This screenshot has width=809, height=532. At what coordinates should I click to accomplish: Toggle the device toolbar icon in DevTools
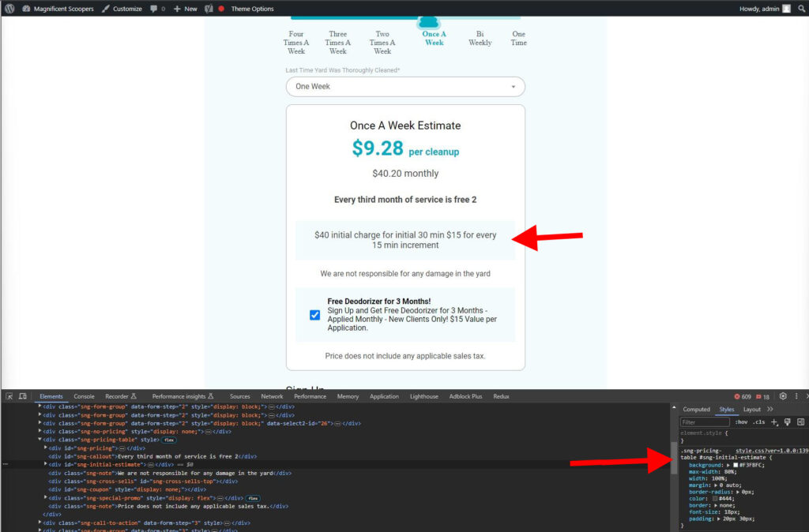tap(23, 396)
